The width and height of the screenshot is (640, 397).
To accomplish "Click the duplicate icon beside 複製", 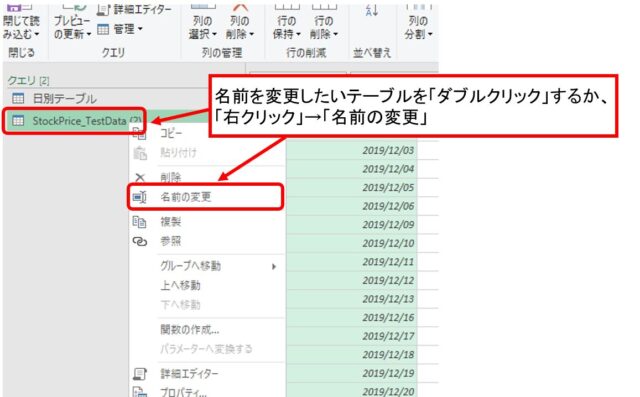I will click(x=140, y=222).
